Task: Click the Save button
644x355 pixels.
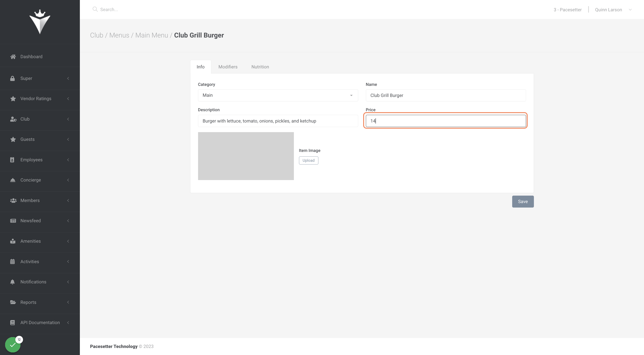Action: (x=523, y=201)
